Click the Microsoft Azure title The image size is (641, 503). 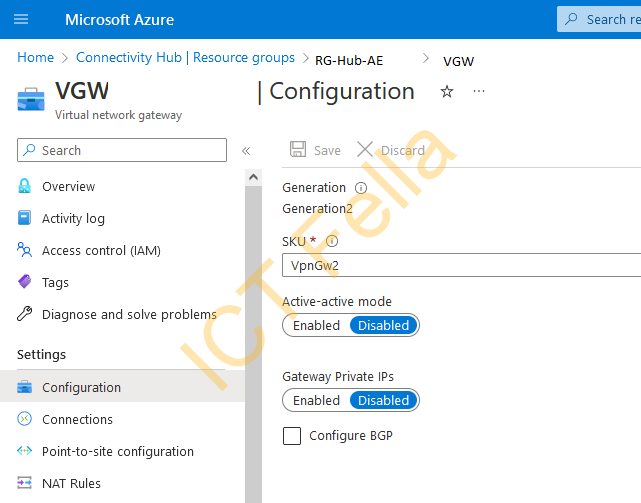(119, 20)
